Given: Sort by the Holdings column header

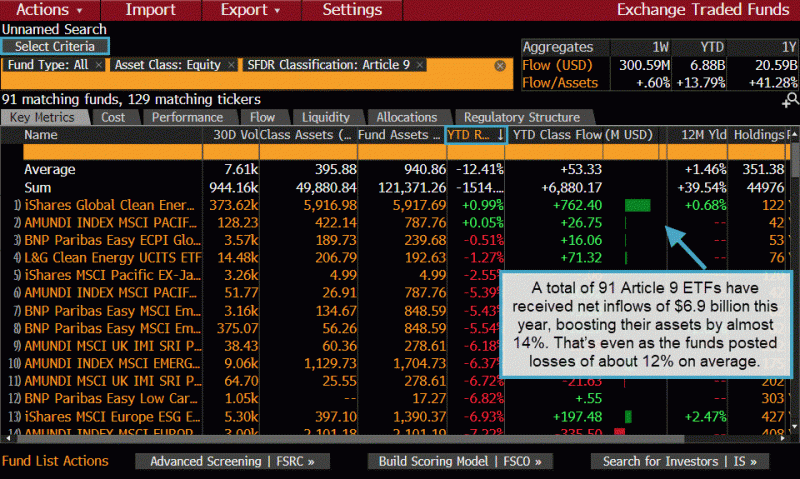Looking at the screenshot, I should [x=758, y=135].
